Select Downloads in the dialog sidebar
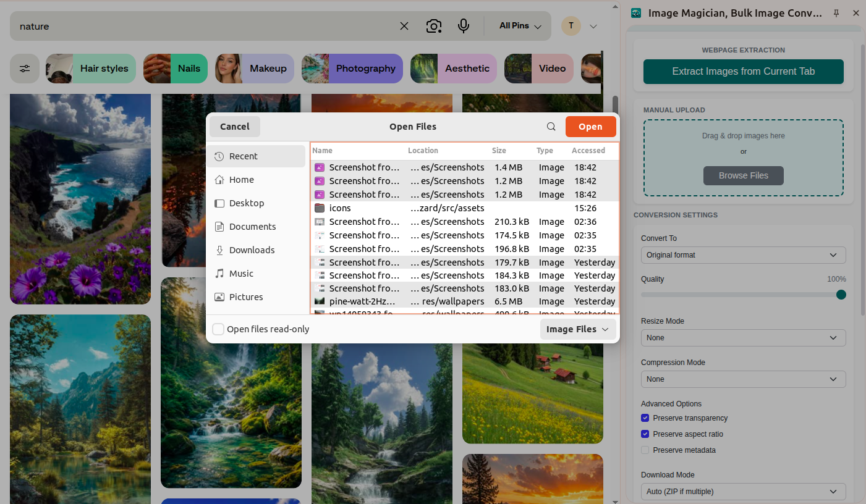Screen dimensions: 866x504 point(256,250)
